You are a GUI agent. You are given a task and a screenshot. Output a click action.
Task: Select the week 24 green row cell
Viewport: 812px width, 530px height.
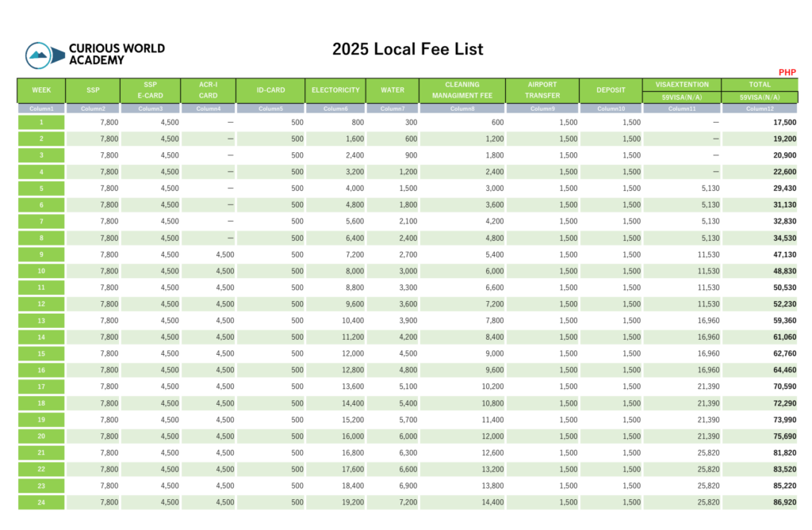coord(41,501)
